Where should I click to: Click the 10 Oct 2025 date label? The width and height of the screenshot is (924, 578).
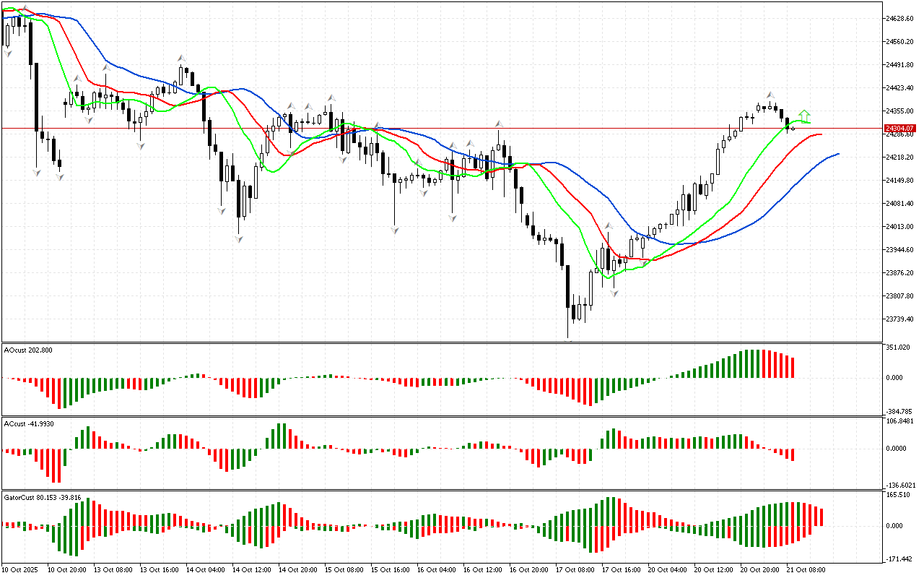(x=22, y=570)
